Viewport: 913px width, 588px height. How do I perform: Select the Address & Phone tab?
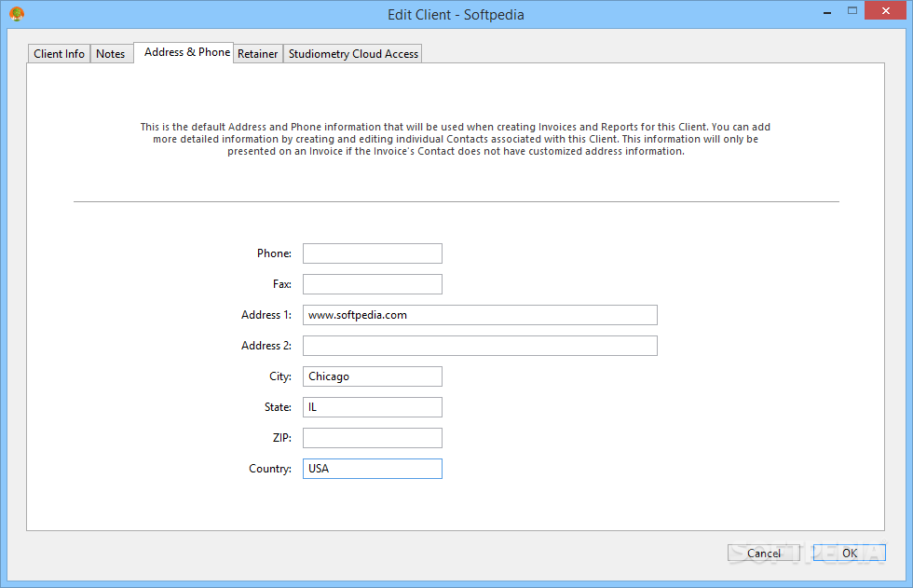click(184, 52)
